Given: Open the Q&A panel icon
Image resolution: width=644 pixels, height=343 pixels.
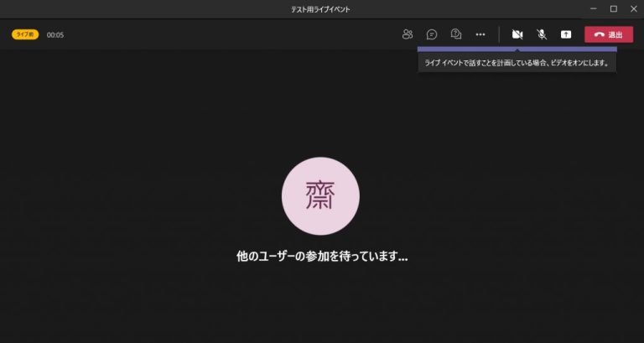Looking at the screenshot, I should [456, 34].
